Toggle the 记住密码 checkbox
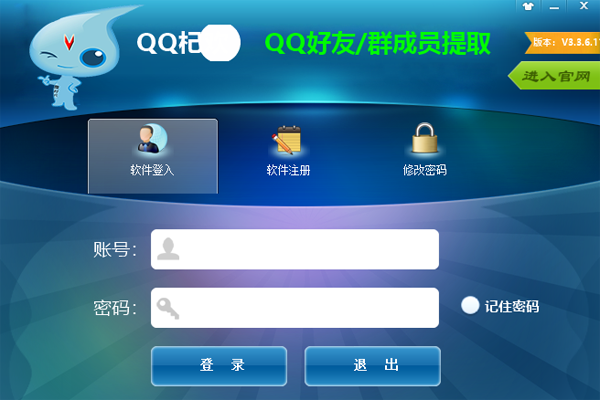This screenshot has width=600, height=400. pos(470,305)
